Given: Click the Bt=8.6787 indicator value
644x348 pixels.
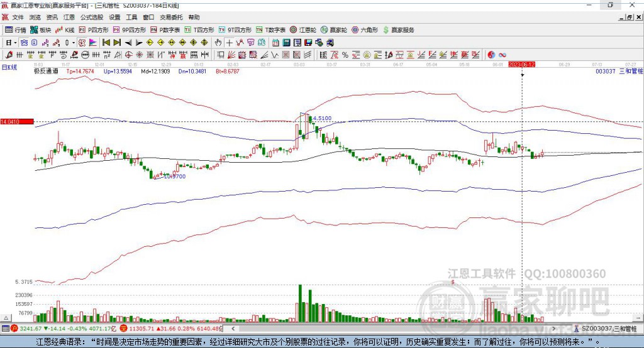Looking at the screenshot, I should pos(228,71).
